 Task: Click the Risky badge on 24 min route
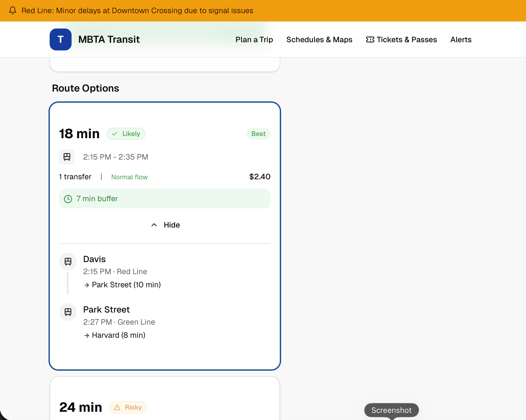click(x=128, y=407)
